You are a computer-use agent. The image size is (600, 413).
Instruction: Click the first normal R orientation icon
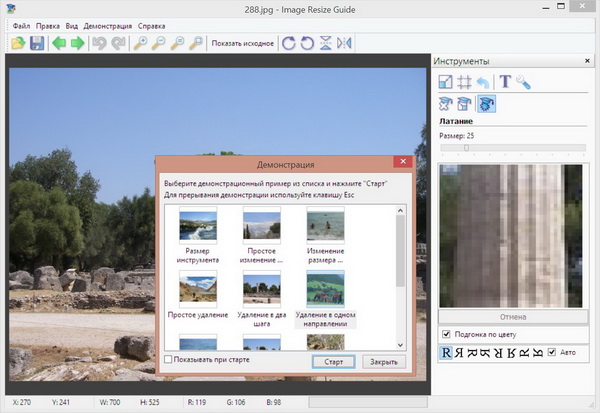pyautogui.click(x=446, y=353)
